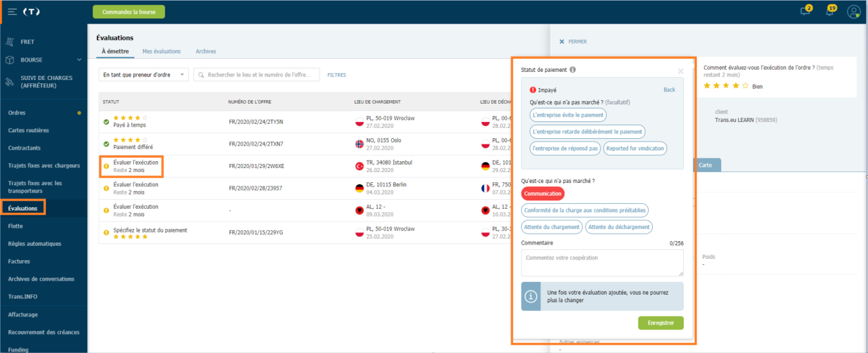Screen dimensions: 868x353
Task: Click Commandez la bourse button
Action: click(129, 12)
